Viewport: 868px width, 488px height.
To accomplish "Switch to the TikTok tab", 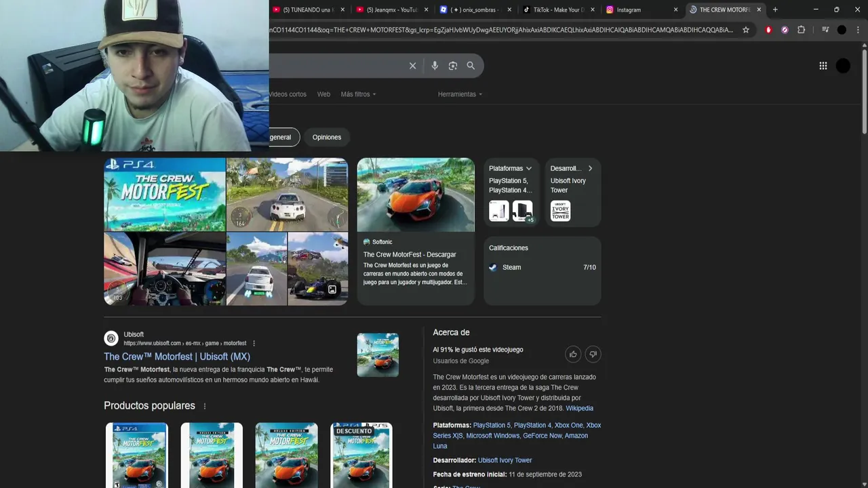I will pyautogui.click(x=558, y=9).
